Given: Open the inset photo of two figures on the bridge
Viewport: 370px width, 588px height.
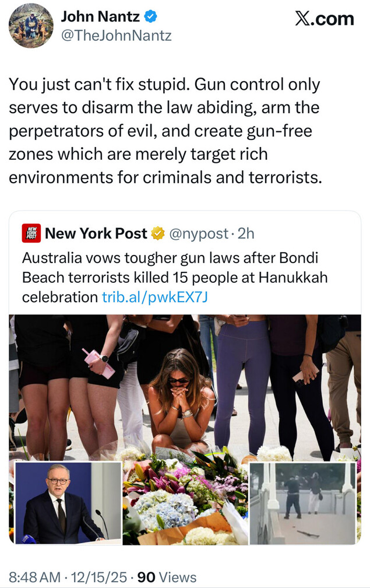Looking at the screenshot, I should pyautogui.click(x=302, y=503).
